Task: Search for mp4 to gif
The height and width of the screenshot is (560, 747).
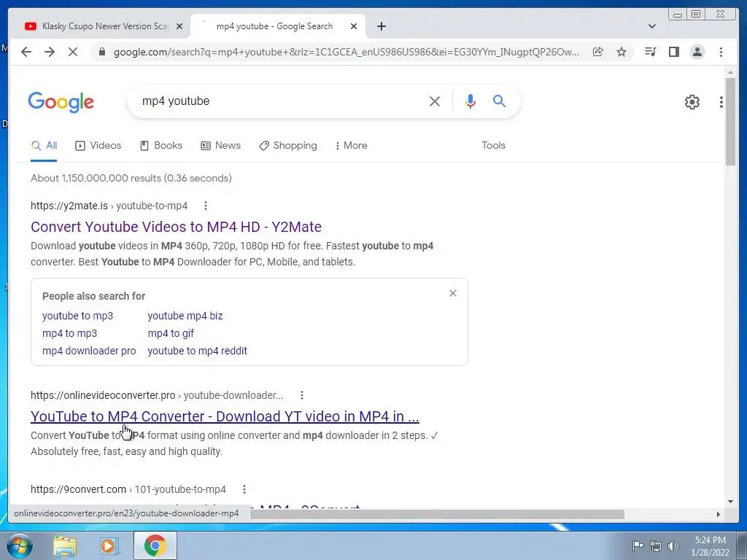Action: point(171,333)
